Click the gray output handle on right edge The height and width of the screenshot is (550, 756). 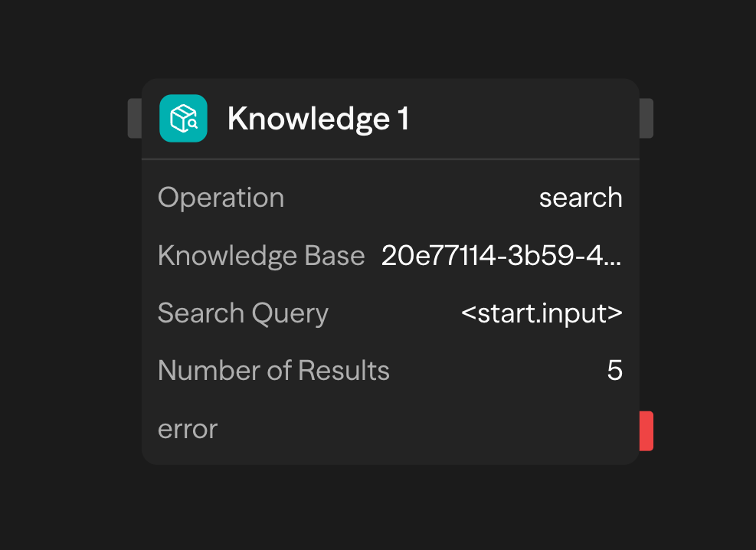646,118
